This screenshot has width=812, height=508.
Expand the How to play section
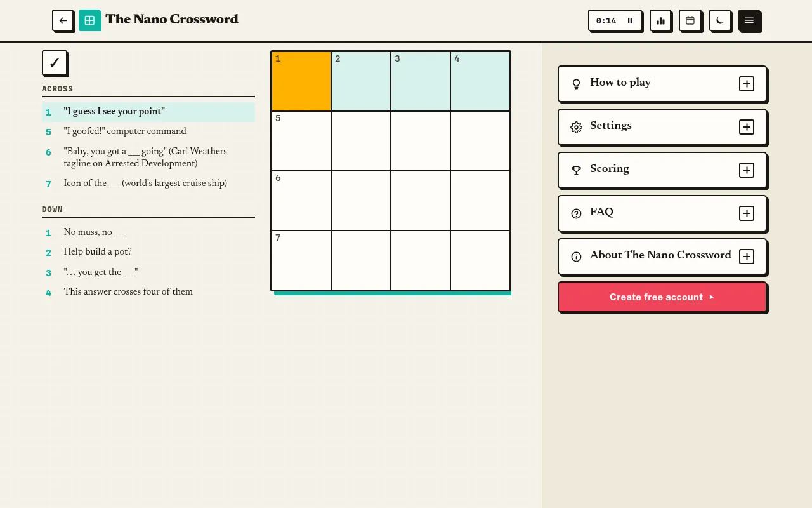[x=747, y=84]
